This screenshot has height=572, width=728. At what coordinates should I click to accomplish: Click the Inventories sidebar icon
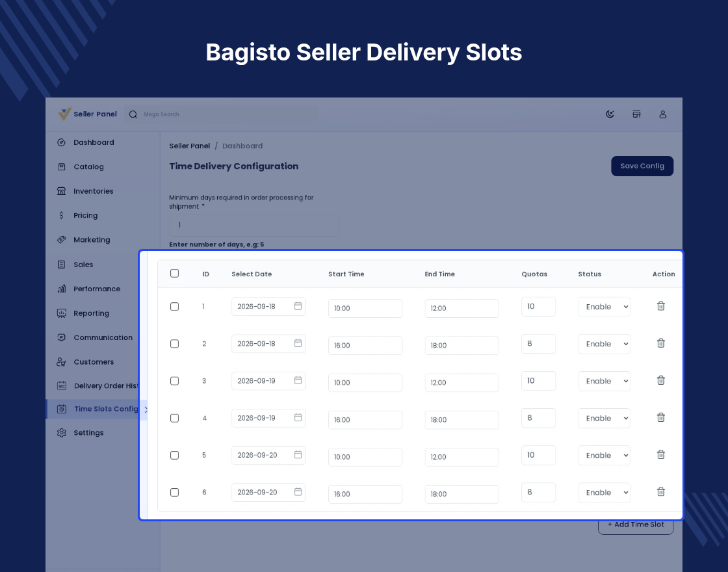[61, 191]
